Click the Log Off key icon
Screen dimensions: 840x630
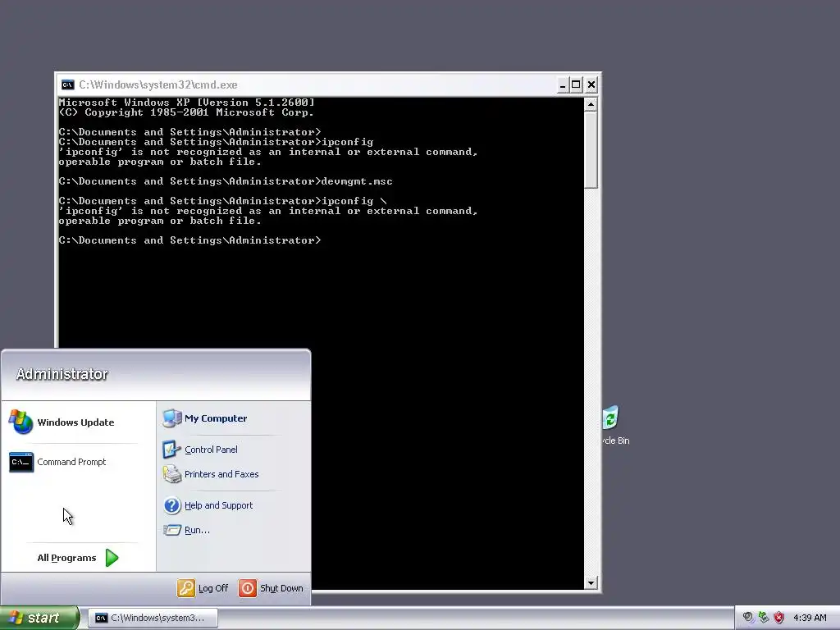(x=186, y=588)
